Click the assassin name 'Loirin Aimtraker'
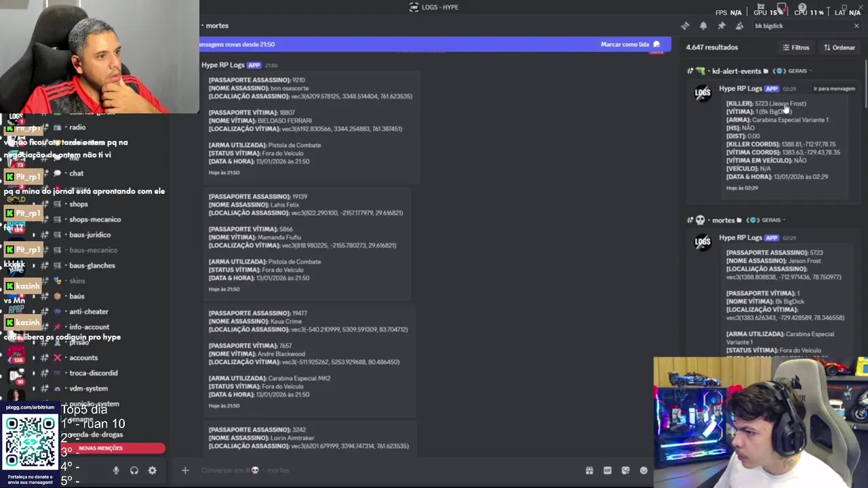The height and width of the screenshot is (488, 868). pyautogui.click(x=292, y=438)
